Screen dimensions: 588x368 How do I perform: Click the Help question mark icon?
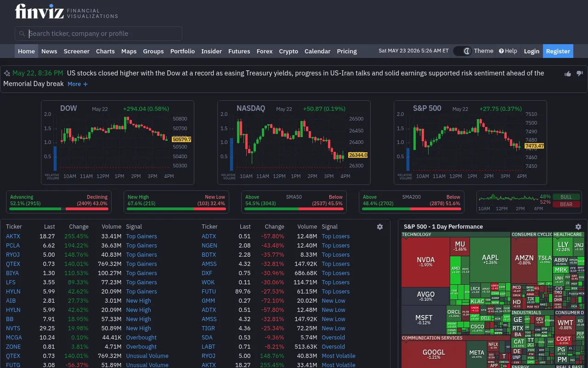502,51
